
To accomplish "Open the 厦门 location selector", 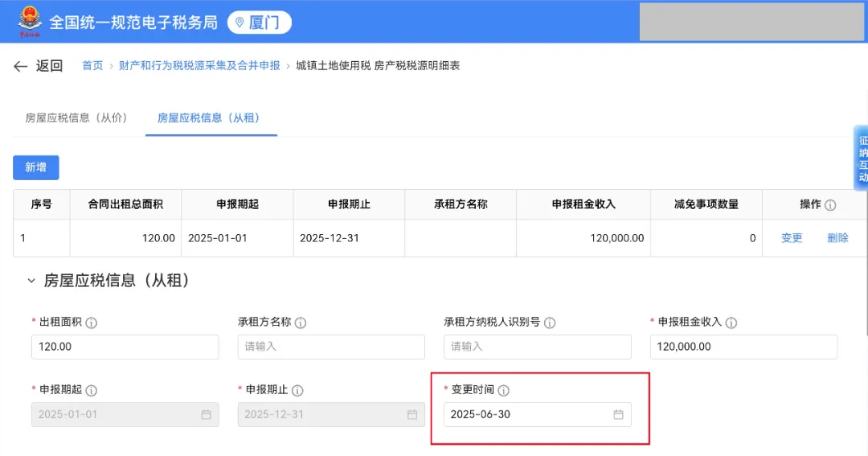I will click(x=259, y=23).
